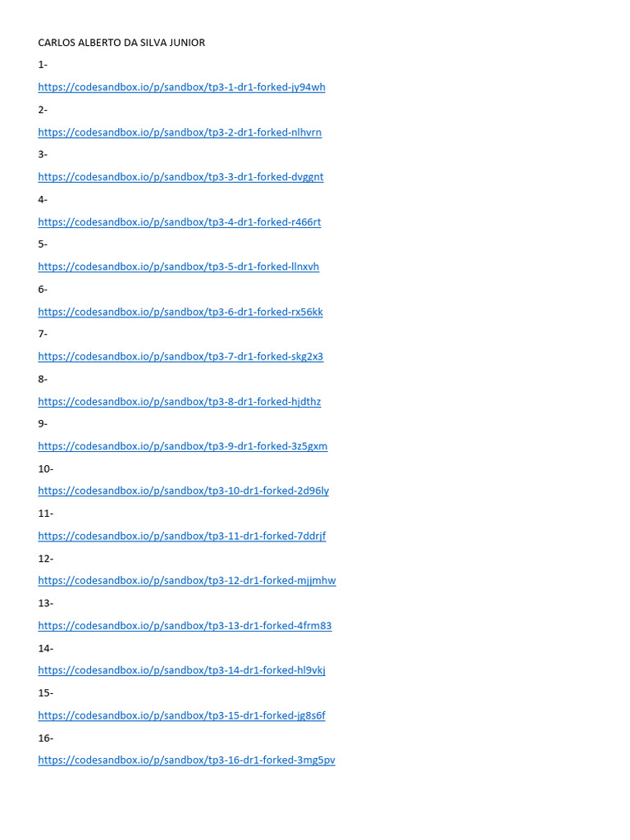
Task: Place cursor on the "1-" item number
Action: 43,65
